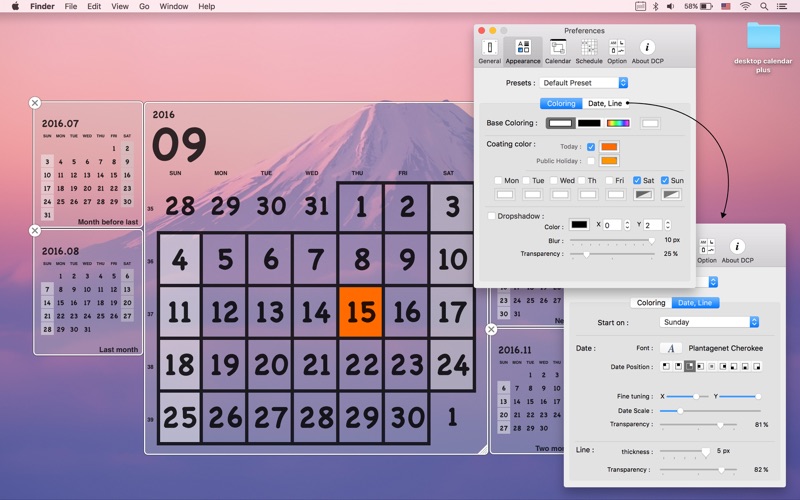Open the date Font picker 'A' button

click(670, 348)
